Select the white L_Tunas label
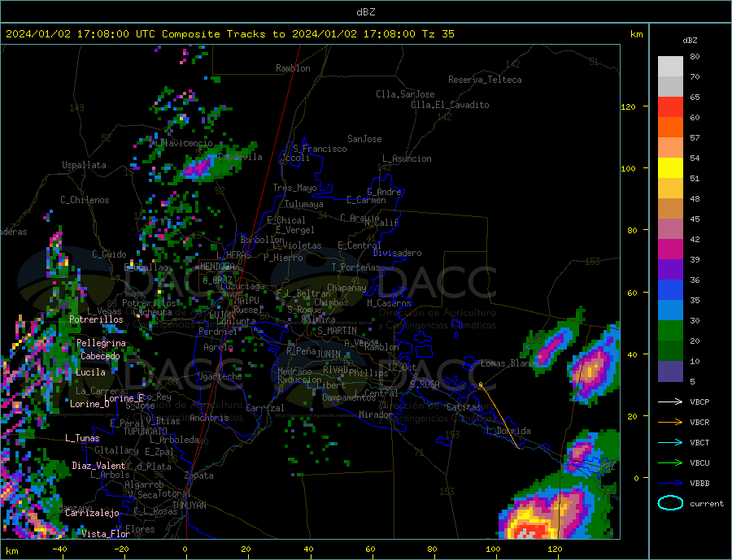This screenshot has width=732, height=560. 82,438
